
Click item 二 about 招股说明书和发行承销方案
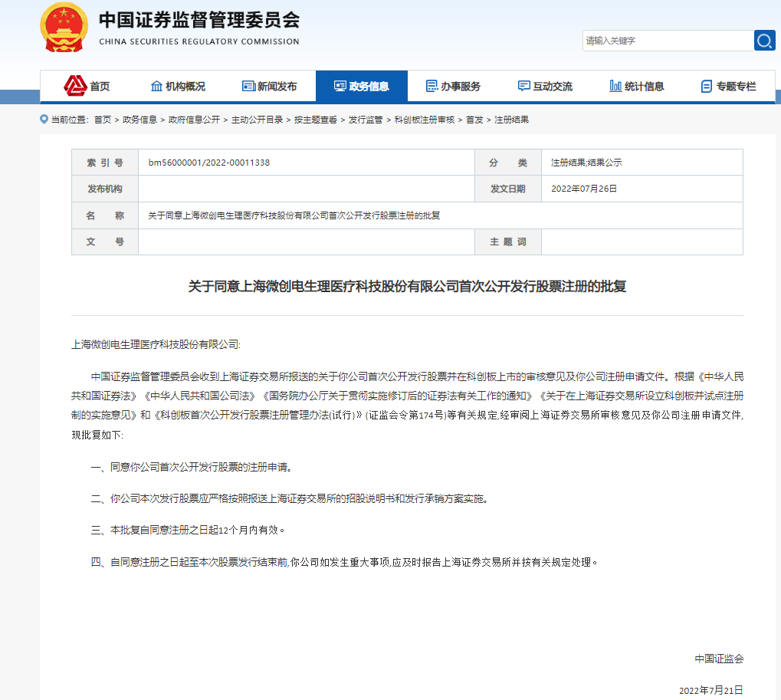tap(290, 498)
